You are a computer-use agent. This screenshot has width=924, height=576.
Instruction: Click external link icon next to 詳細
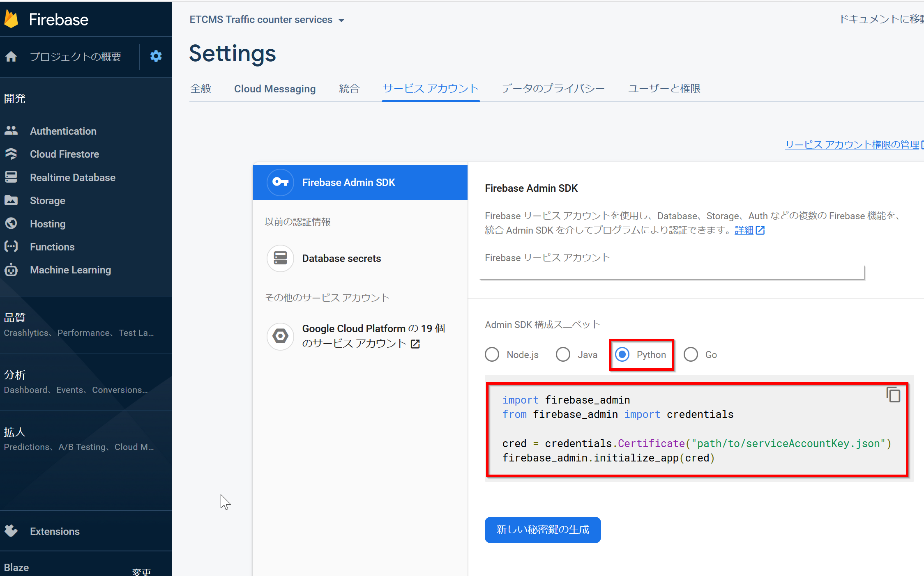[x=760, y=230]
